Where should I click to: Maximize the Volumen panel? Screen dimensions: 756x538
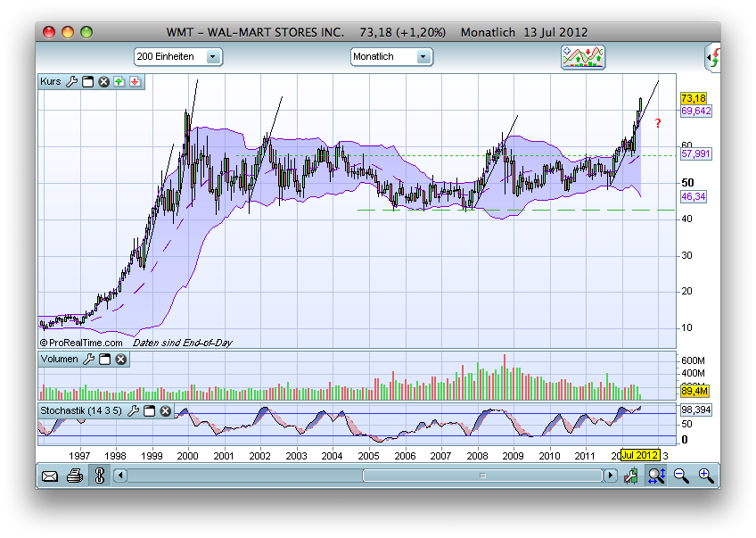(x=104, y=359)
